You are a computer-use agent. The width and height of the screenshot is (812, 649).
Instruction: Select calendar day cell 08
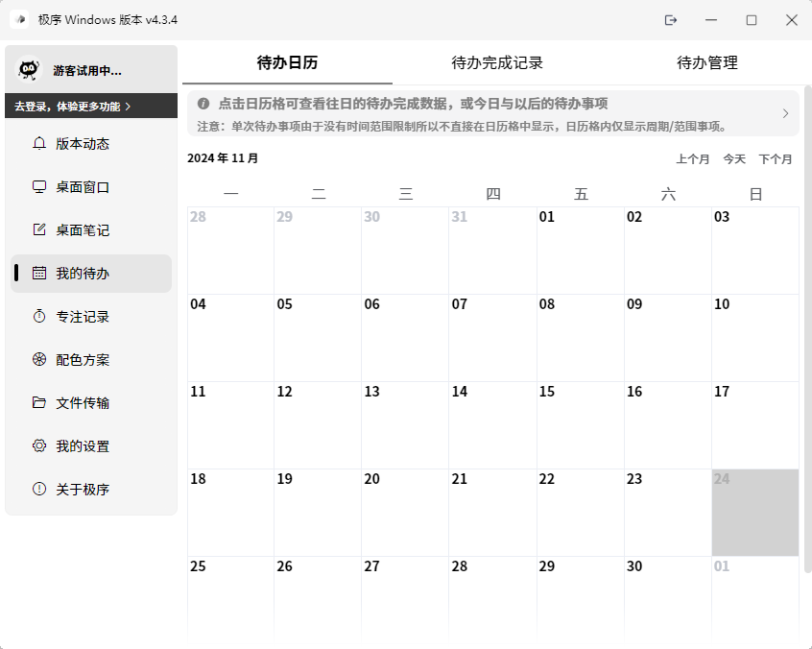(x=580, y=338)
